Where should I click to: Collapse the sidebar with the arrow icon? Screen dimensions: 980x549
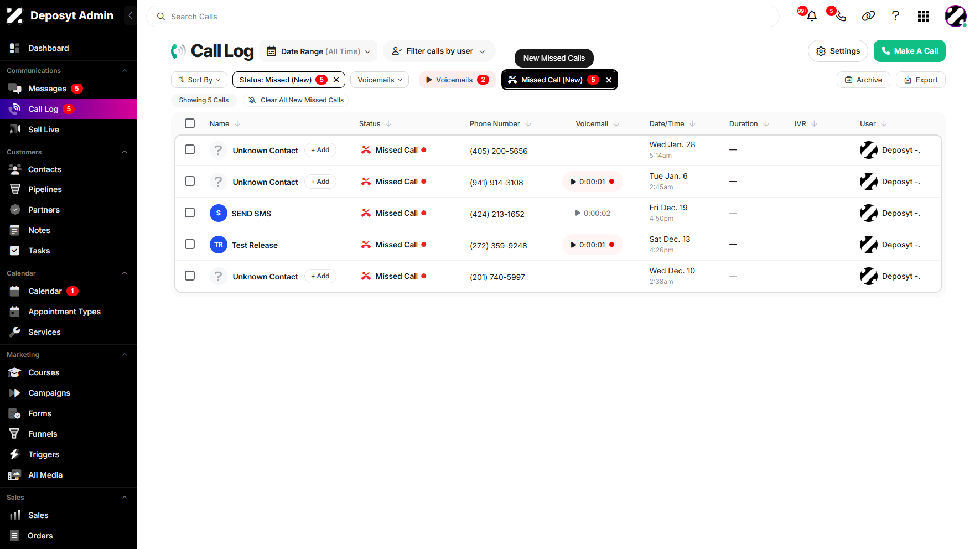[130, 15]
